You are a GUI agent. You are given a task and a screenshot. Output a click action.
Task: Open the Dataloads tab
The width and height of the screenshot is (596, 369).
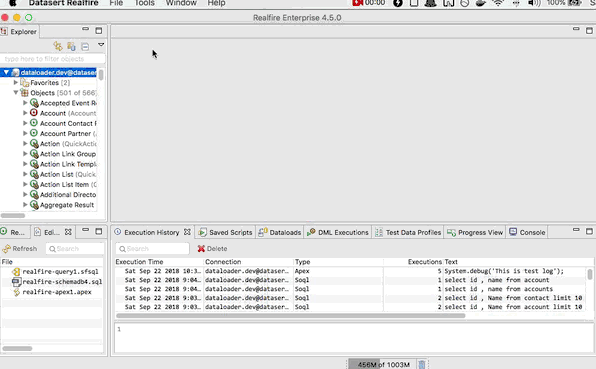tap(280, 232)
